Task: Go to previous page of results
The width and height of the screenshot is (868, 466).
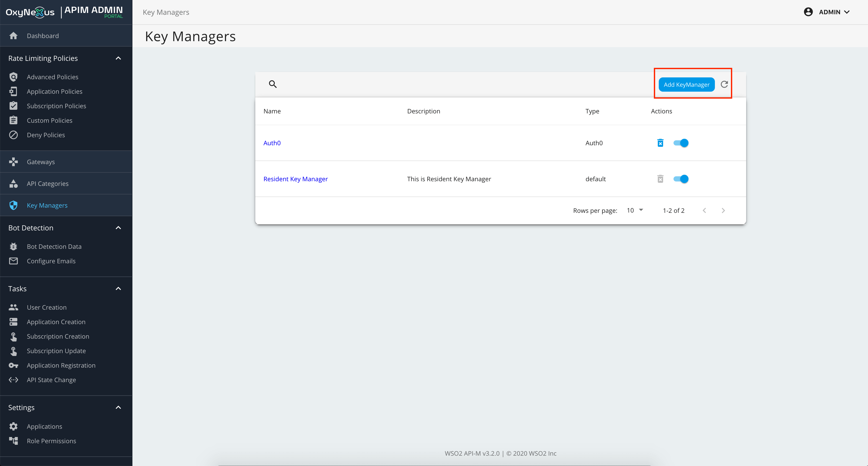Action: (704, 210)
